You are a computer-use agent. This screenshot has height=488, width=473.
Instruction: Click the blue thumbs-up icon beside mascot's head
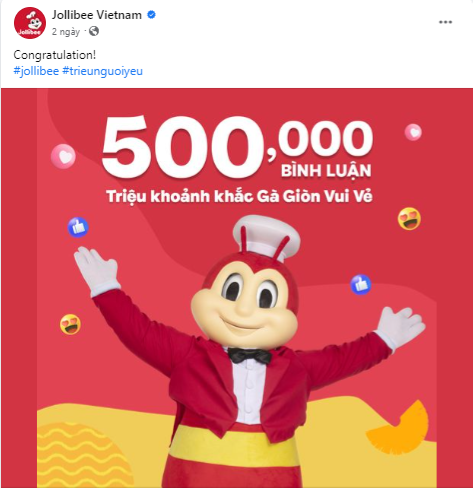click(x=361, y=285)
